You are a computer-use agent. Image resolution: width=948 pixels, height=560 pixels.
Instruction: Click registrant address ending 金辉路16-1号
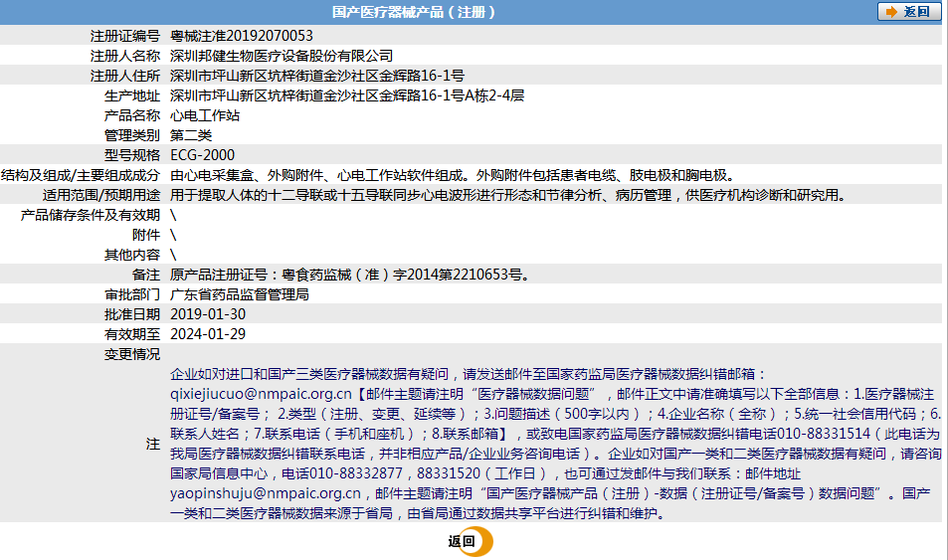[317, 76]
